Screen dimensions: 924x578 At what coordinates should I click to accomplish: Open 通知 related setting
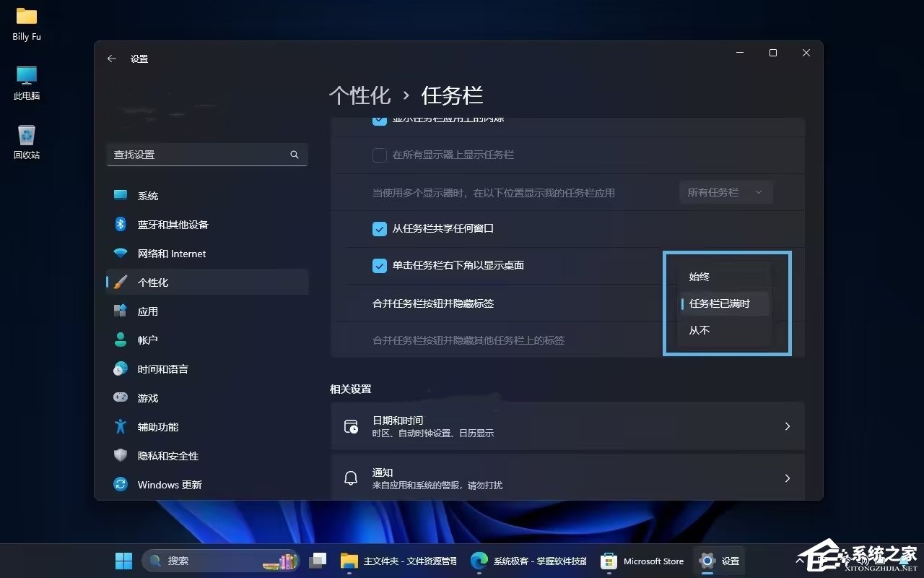click(x=567, y=477)
